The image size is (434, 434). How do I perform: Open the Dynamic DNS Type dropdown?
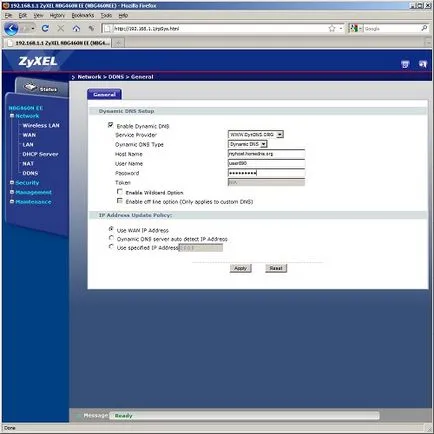click(x=248, y=144)
